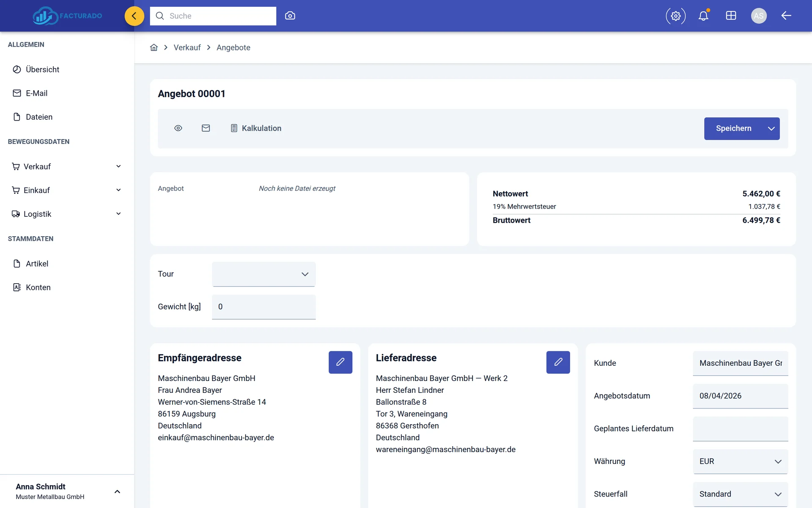The height and width of the screenshot is (508, 812).
Task: Click email wareneingang@maschinenbau-bayer.de
Action: (x=446, y=449)
